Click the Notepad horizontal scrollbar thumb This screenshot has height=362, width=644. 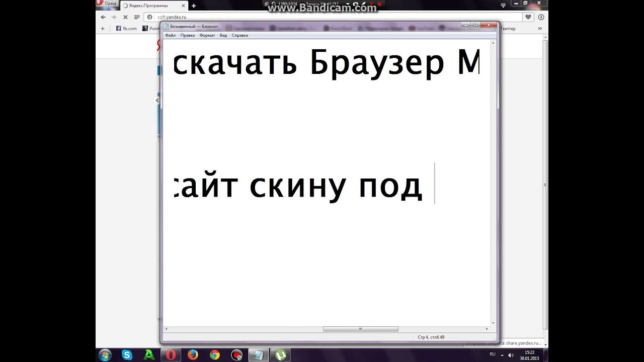pyautogui.click(x=360, y=329)
